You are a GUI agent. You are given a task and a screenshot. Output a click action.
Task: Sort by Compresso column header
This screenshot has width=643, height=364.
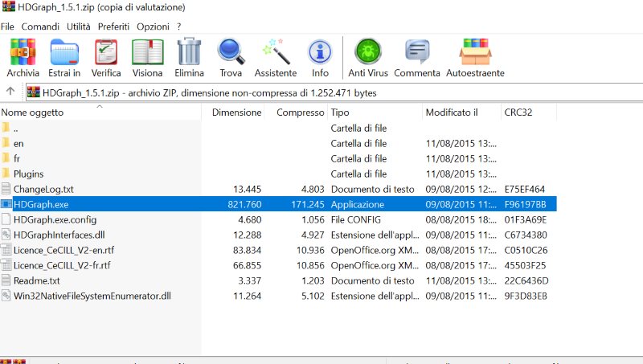coord(296,112)
